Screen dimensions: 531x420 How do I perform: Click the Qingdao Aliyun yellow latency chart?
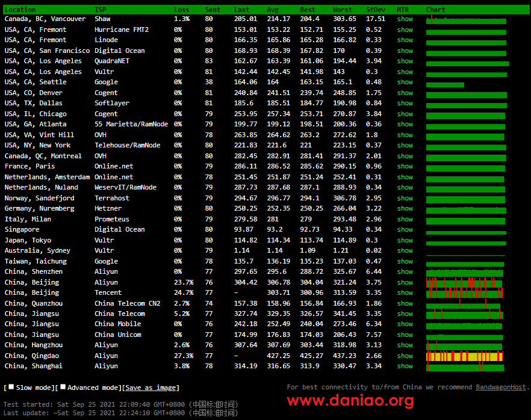[464, 356]
